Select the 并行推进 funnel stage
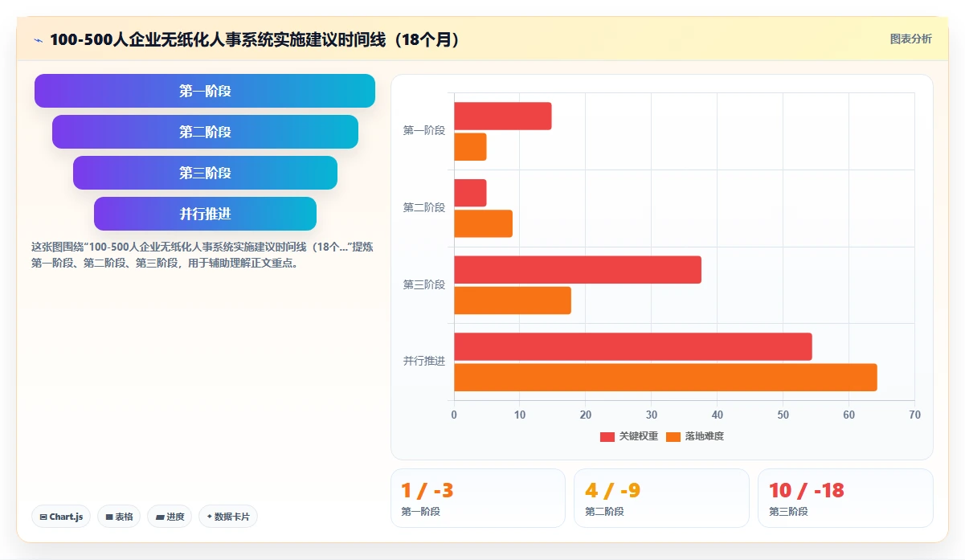Viewport: 965px width, 560px height. (205, 214)
